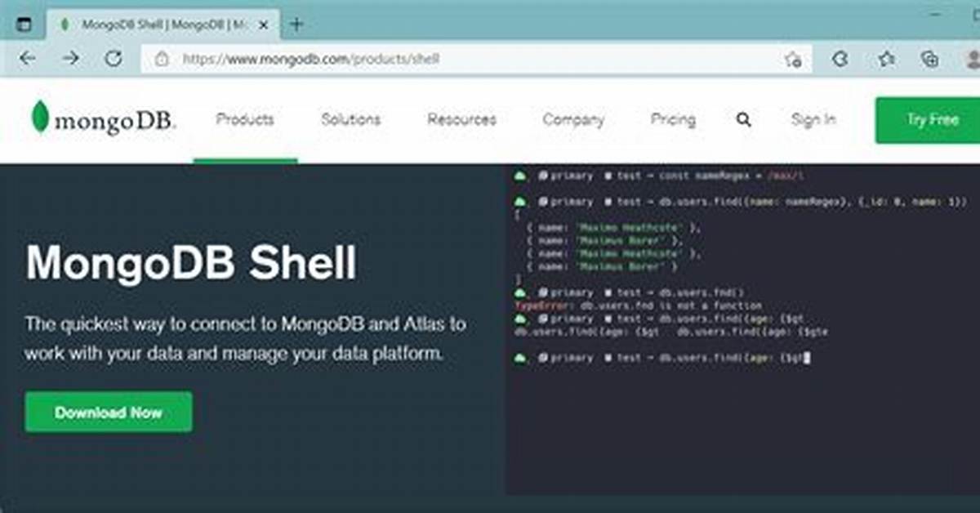Open the Collections icon in toolbar
This screenshot has height=513, width=980.
pos(929,59)
